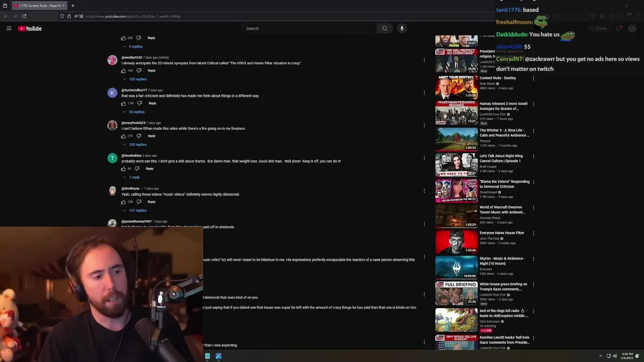Image resolution: width=644 pixels, height=362 pixels.
Task: Open a new browser tab
Action: 72,6
